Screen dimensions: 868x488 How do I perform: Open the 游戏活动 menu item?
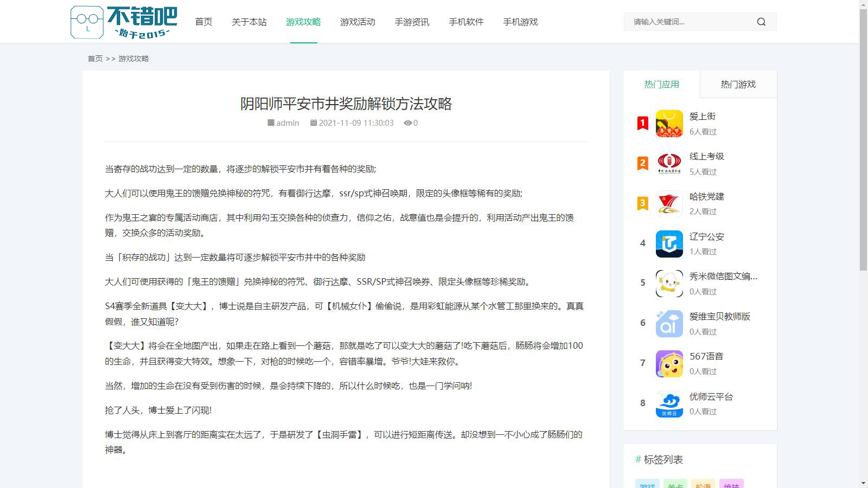click(358, 22)
